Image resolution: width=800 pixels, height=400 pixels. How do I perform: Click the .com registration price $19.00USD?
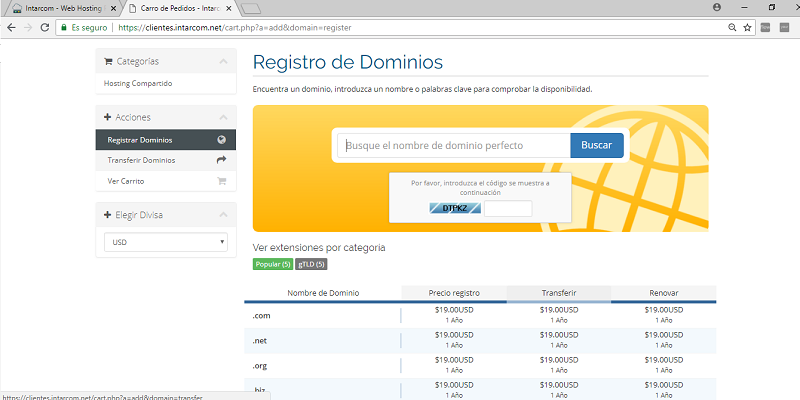[x=454, y=310]
